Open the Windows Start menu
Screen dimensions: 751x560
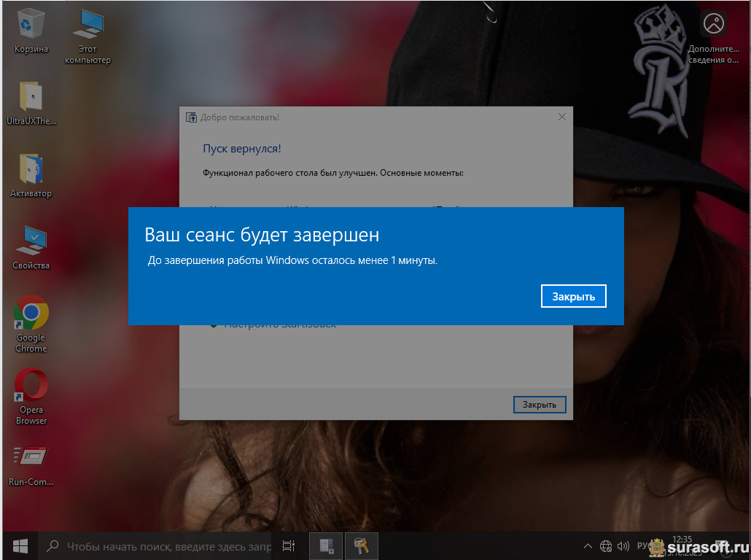click(x=20, y=545)
